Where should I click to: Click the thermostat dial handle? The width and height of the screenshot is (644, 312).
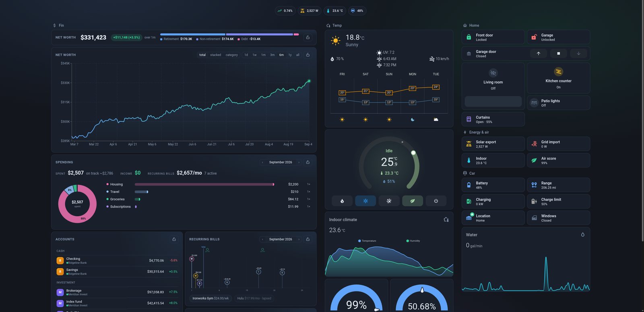(413, 153)
